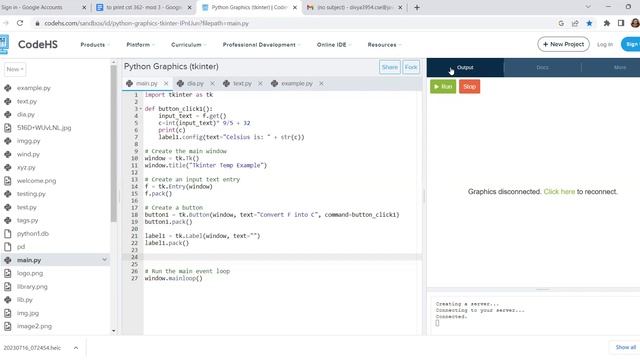
Task: Open imgg.py in the file list
Action: click(x=28, y=141)
